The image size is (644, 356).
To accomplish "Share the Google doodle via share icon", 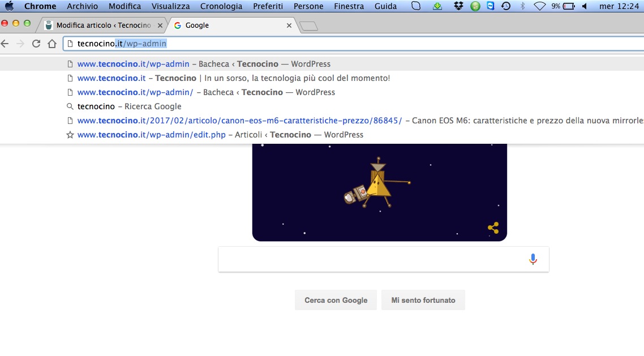I will pos(493,228).
